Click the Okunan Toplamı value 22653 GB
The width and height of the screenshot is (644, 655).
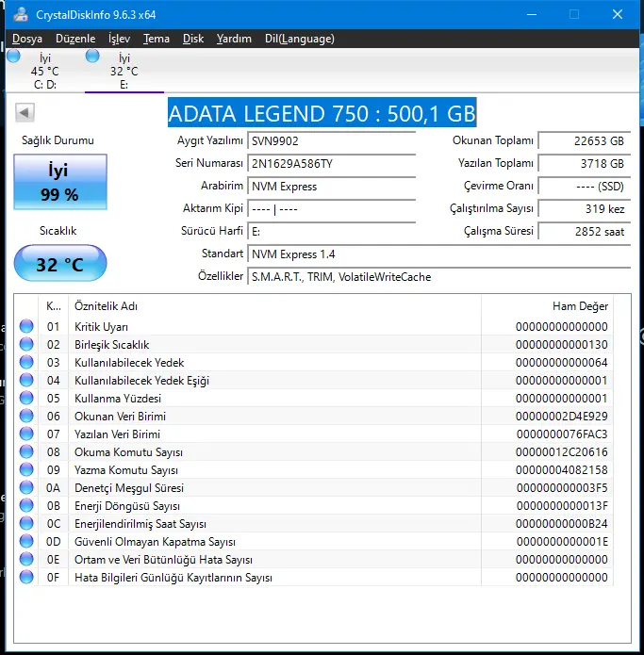coord(585,140)
